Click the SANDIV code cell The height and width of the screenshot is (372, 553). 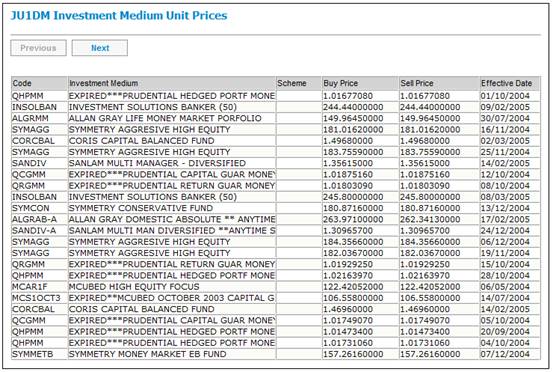click(39, 164)
